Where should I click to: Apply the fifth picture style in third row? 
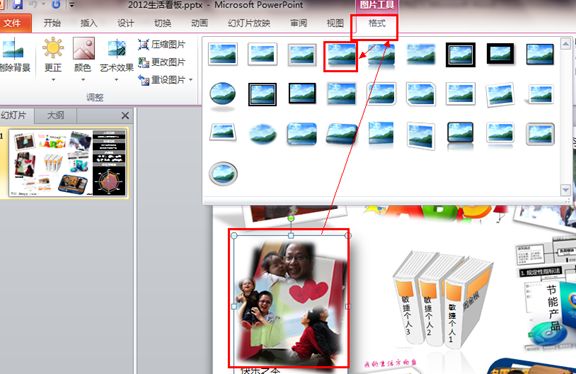[x=381, y=134]
